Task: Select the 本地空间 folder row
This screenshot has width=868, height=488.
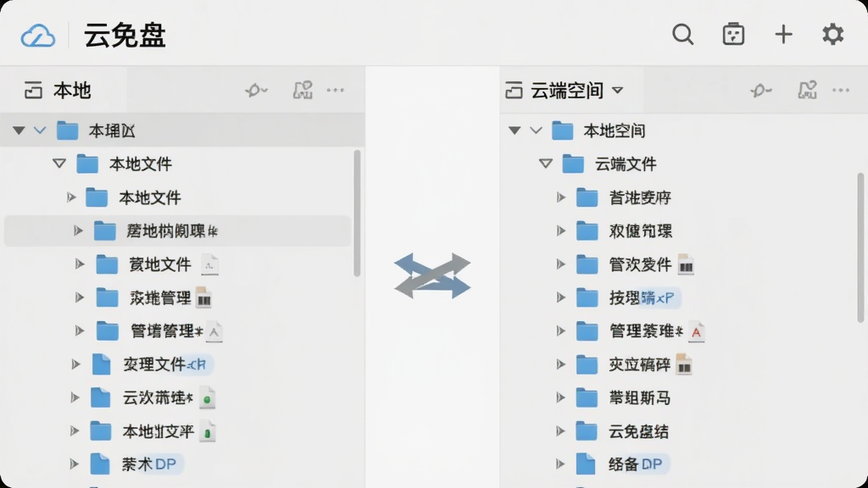Action: [x=684, y=130]
